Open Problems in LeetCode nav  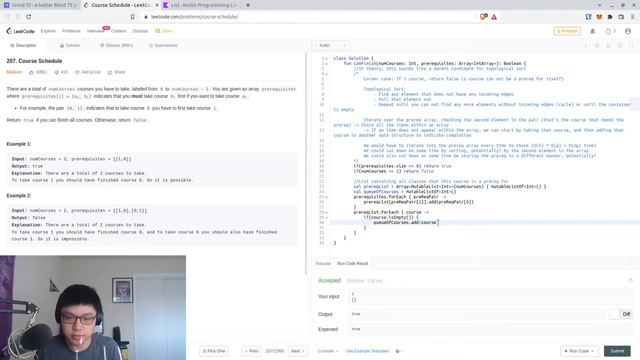[71, 31]
